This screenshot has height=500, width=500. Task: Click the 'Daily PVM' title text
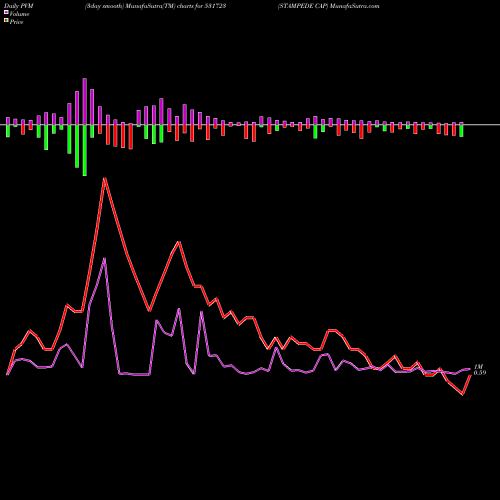pos(19,6)
